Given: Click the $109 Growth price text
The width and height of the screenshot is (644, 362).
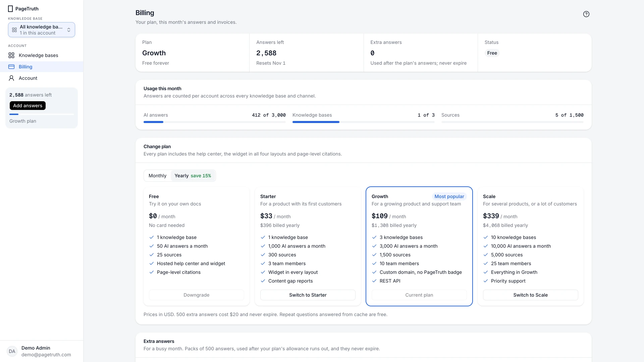Looking at the screenshot, I should 380,216.
